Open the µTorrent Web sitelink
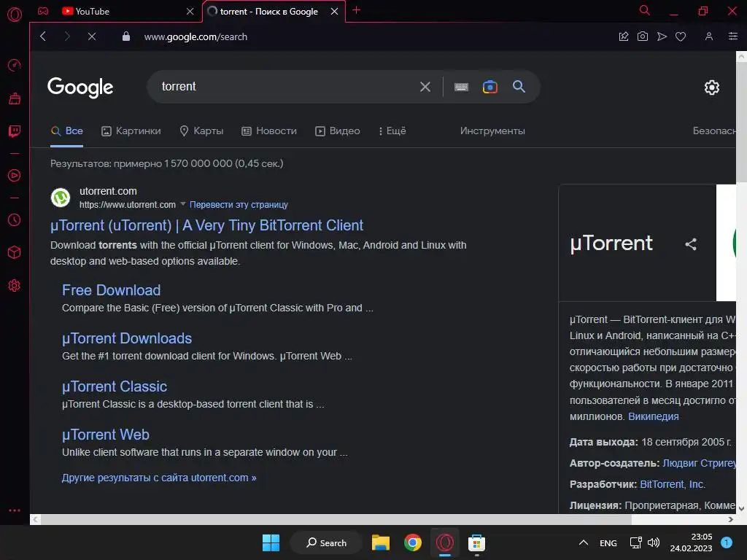 click(106, 435)
